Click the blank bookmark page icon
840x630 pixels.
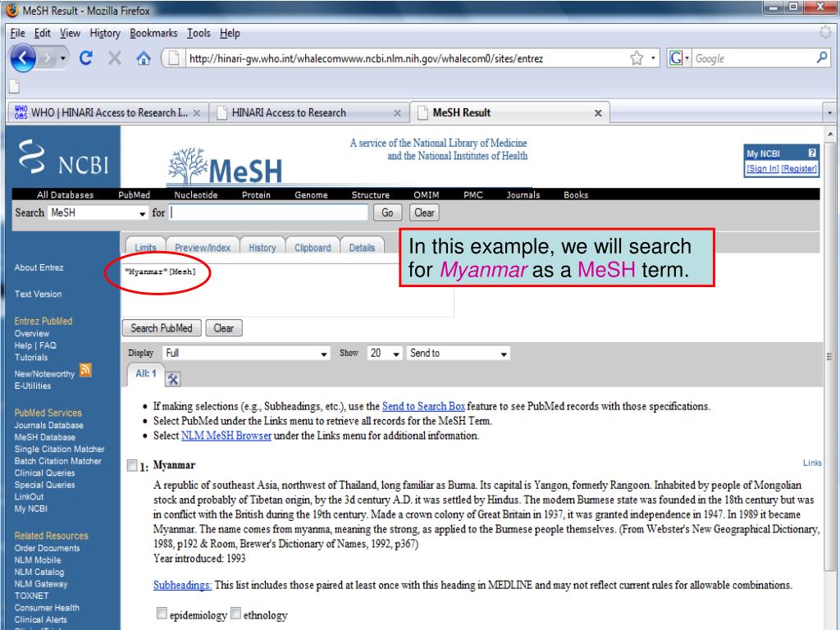pos(15,86)
